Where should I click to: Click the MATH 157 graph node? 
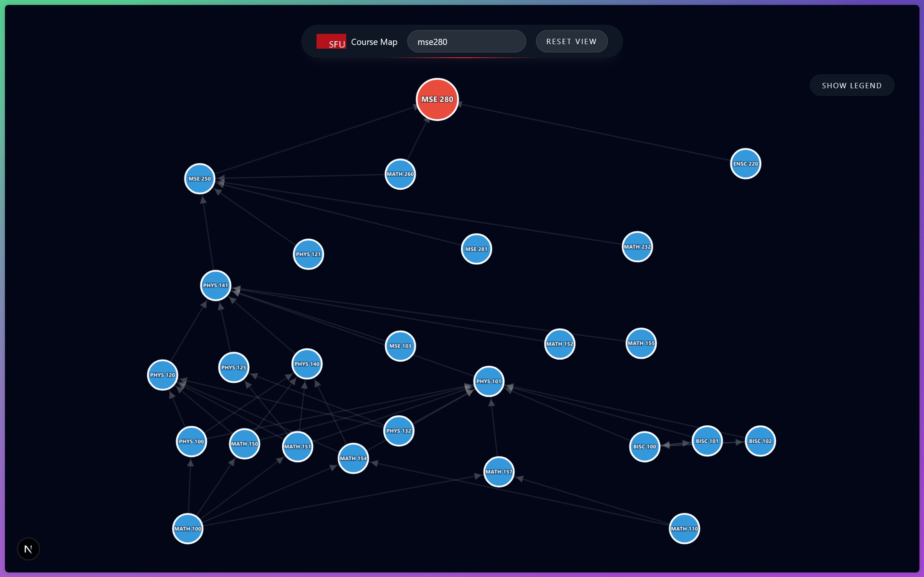pyautogui.click(x=499, y=472)
